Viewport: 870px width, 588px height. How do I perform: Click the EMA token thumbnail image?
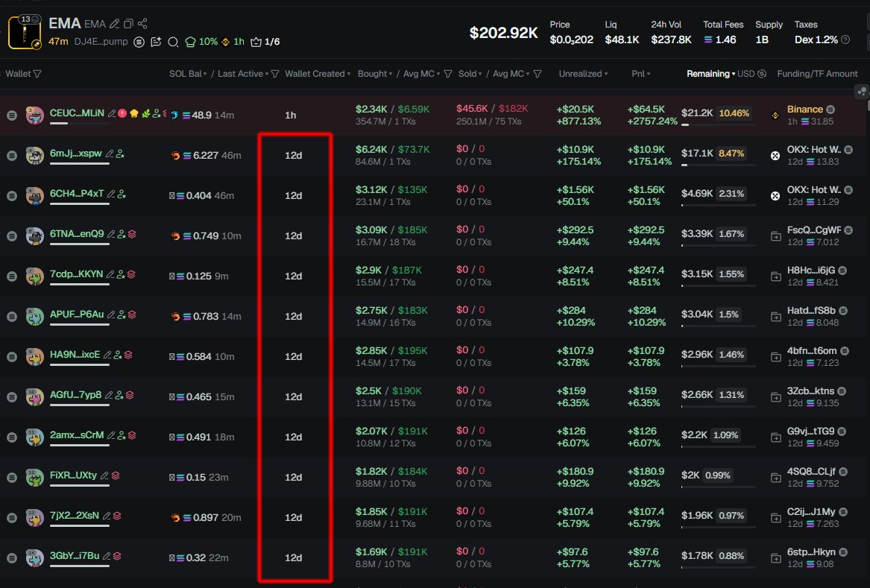click(24, 32)
